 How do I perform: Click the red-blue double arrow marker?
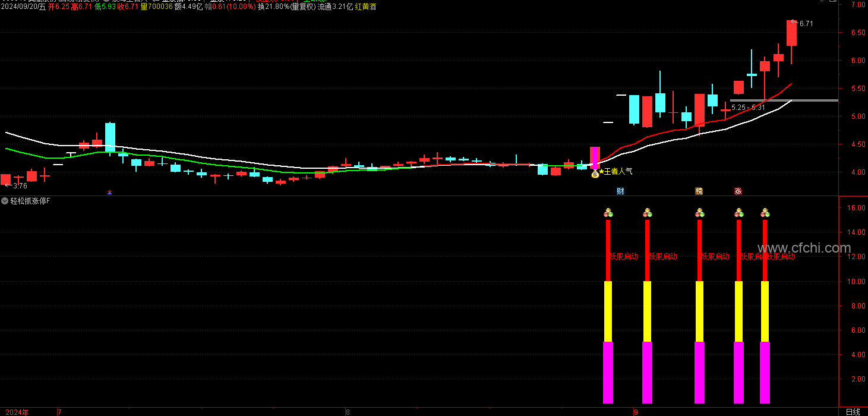click(x=109, y=192)
